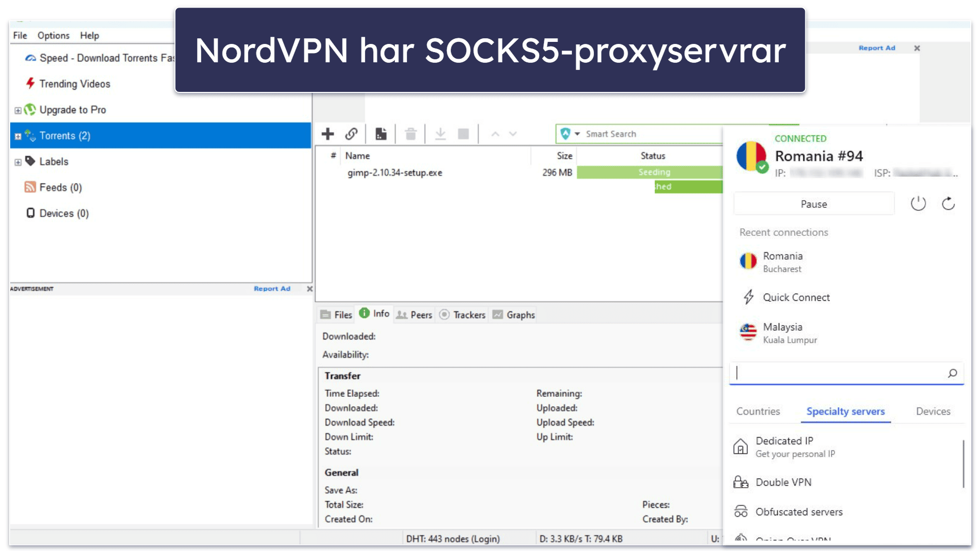Click the Stop Torrent square icon

[463, 134]
